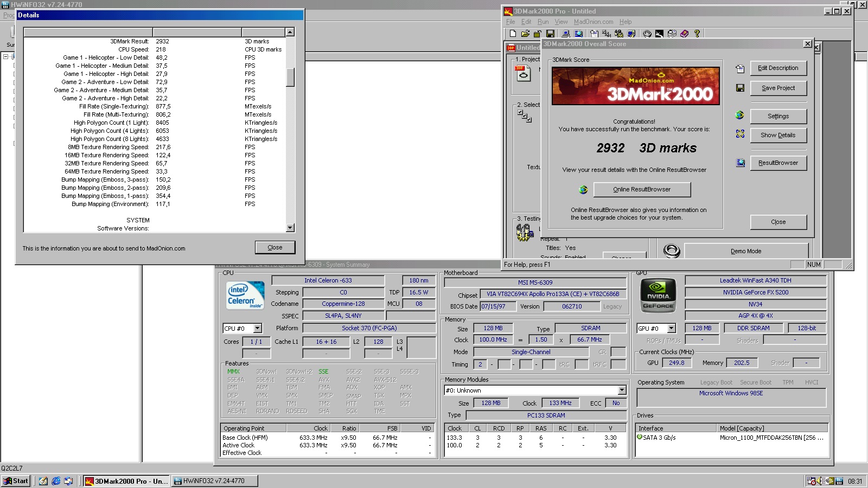868x488 pixels.
Task: Click the Save Project button
Action: 778,88
